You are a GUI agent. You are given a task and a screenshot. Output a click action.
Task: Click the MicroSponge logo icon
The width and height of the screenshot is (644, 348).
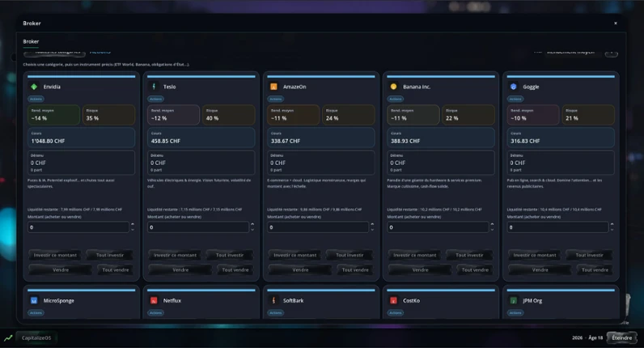34,301
